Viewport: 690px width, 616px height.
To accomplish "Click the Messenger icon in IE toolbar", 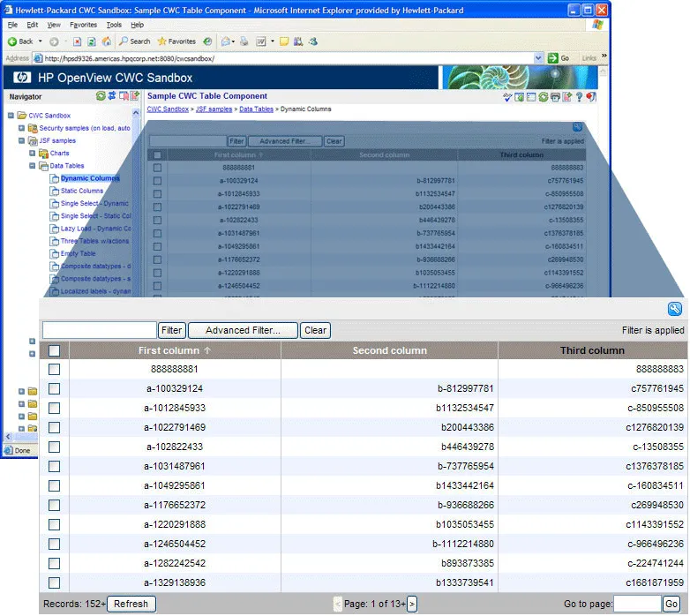I will pyautogui.click(x=313, y=41).
